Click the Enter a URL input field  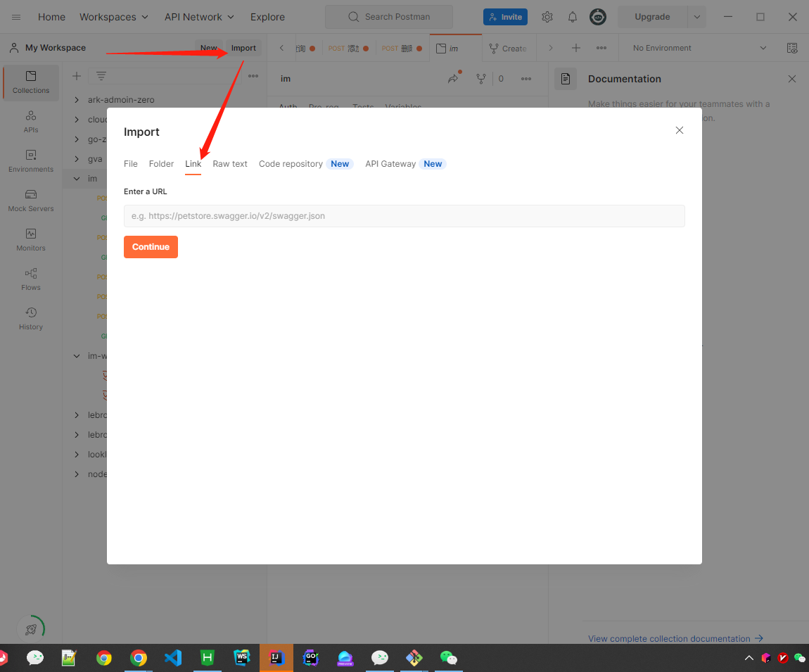pos(404,216)
